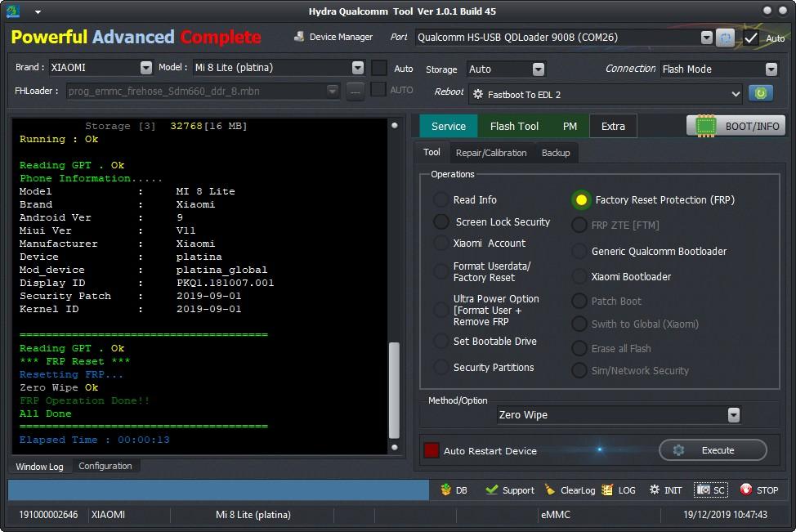Open the Repair/Calibration sub-tab
The image size is (796, 532).
(x=491, y=153)
